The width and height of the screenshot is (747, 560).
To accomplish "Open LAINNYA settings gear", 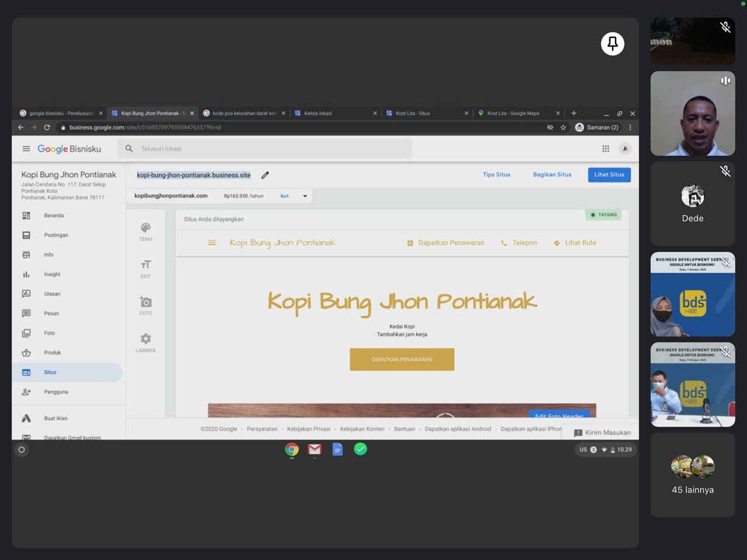I will 145,342.
